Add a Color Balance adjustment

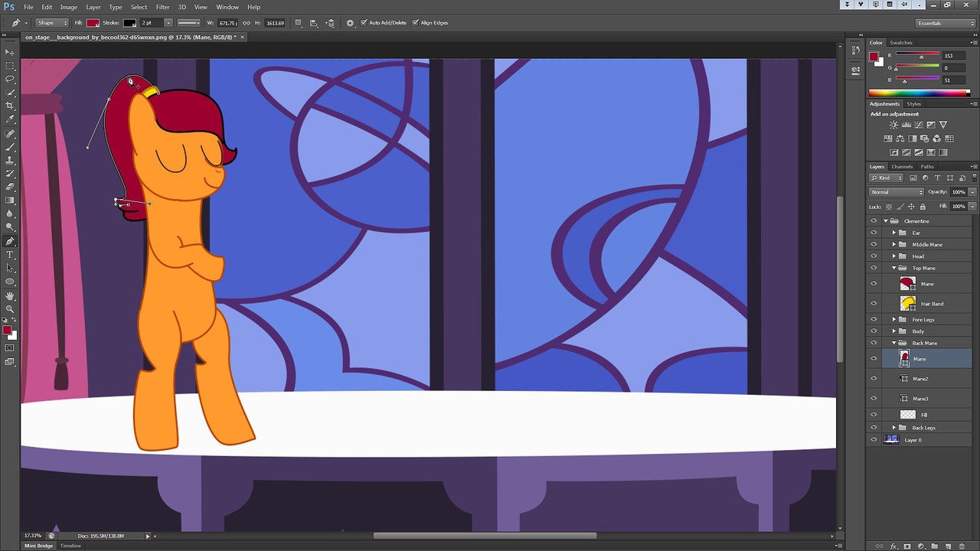(900, 139)
